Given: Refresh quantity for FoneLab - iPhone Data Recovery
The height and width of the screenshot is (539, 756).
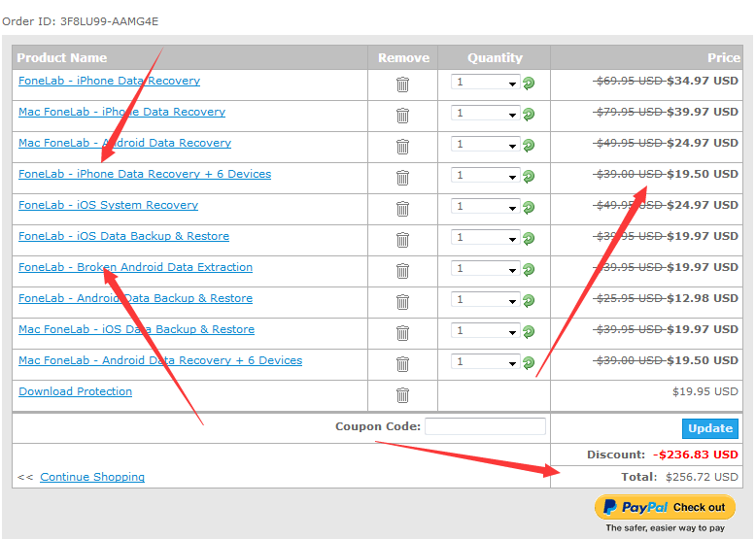Looking at the screenshot, I should 529,84.
